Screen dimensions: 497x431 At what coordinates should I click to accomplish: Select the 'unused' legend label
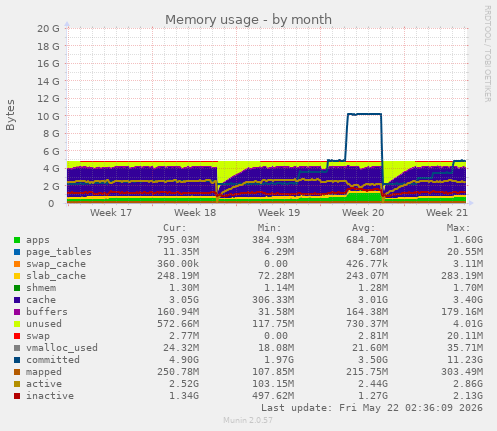[x=44, y=324]
